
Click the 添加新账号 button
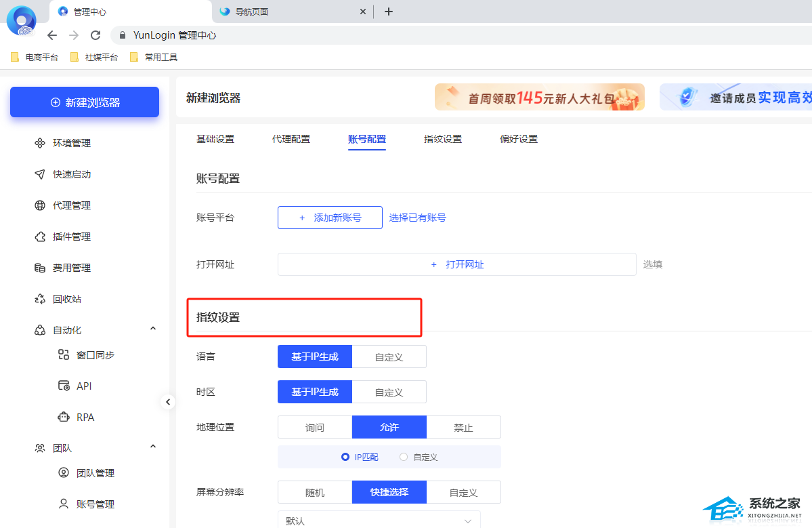click(x=330, y=218)
